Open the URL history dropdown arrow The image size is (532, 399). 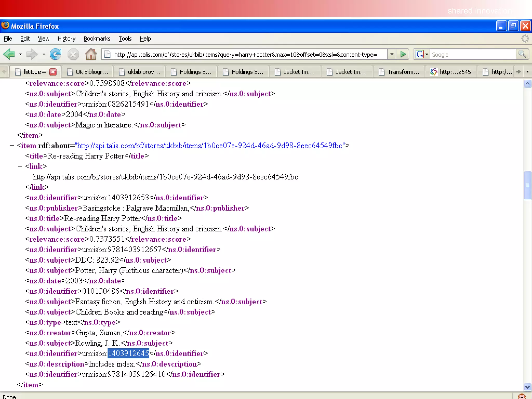click(392, 54)
